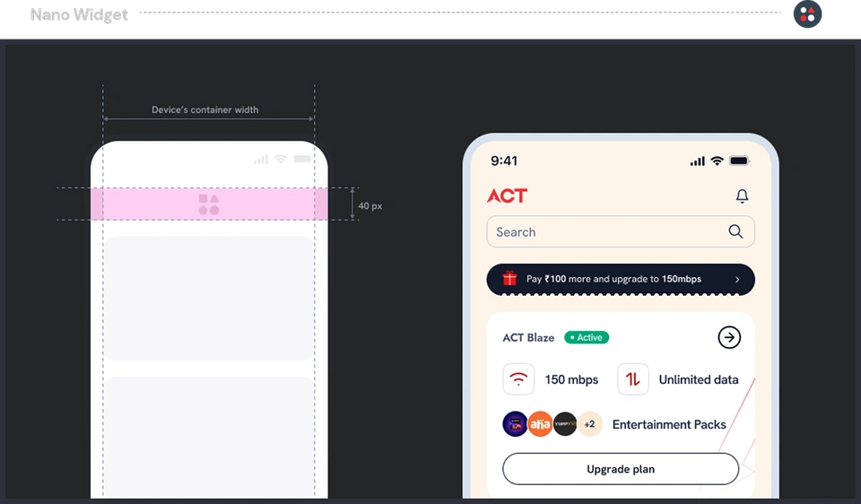Click wireframe phone's faded signal icon

261,160
